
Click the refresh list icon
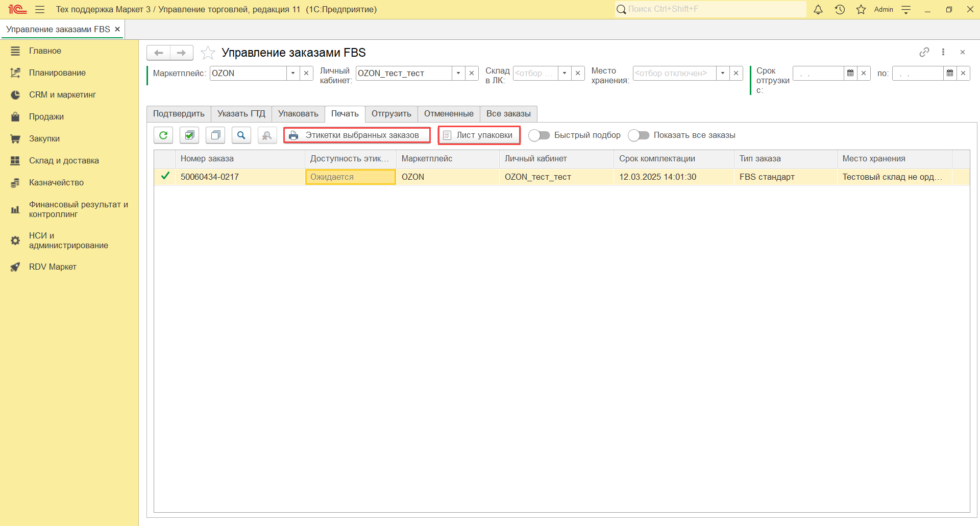click(163, 135)
